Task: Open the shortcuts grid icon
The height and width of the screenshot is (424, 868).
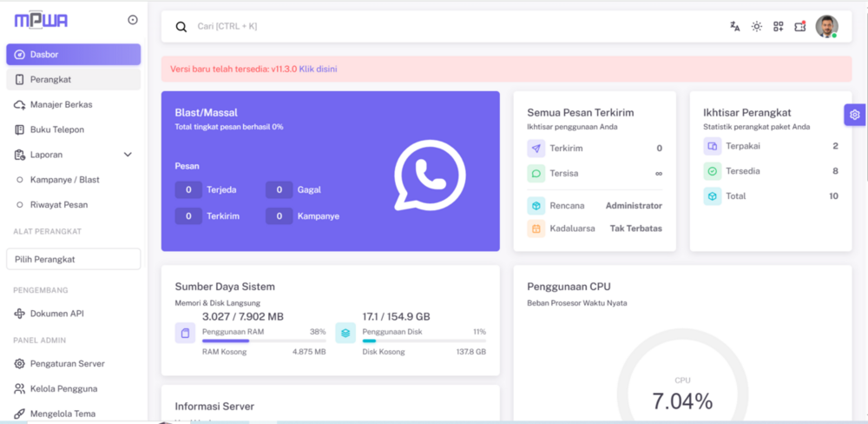Action: tap(779, 26)
